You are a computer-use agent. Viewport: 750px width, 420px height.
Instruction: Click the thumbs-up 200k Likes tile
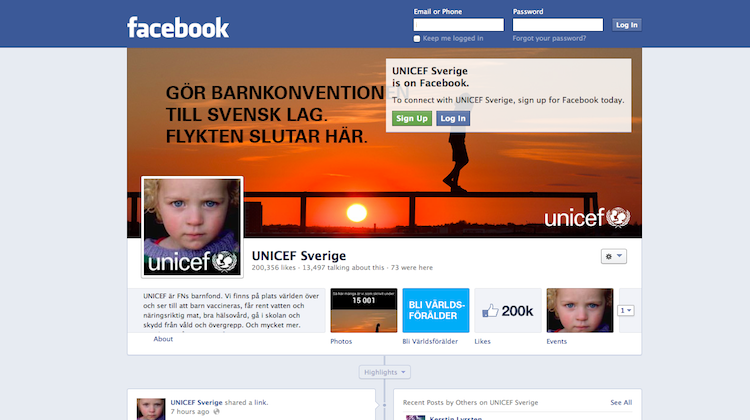point(508,310)
